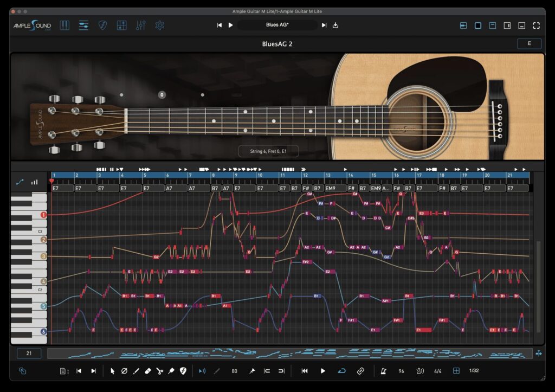Click the A7 chord block at bar 6
The height and width of the screenshot is (392, 555).
point(176,188)
